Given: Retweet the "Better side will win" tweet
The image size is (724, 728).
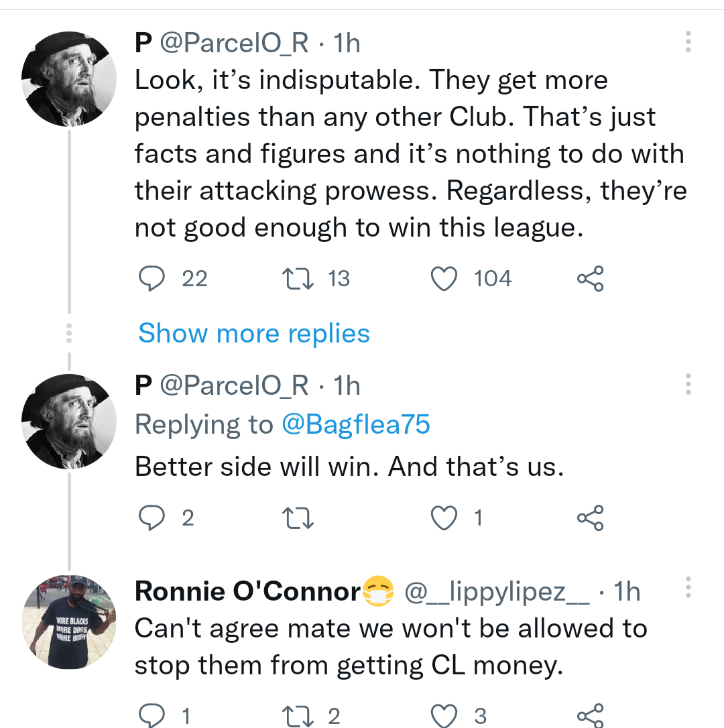Looking at the screenshot, I should (x=297, y=518).
